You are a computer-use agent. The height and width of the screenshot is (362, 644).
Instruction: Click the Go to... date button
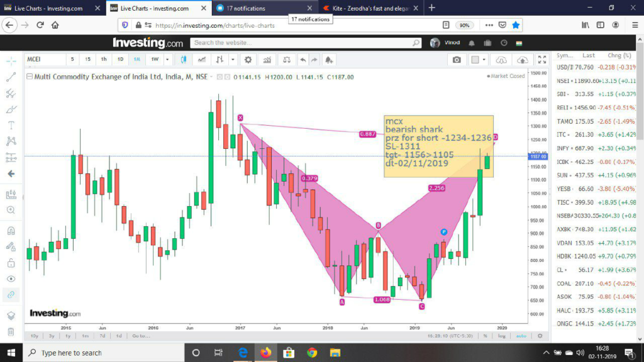click(x=141, y=336)
